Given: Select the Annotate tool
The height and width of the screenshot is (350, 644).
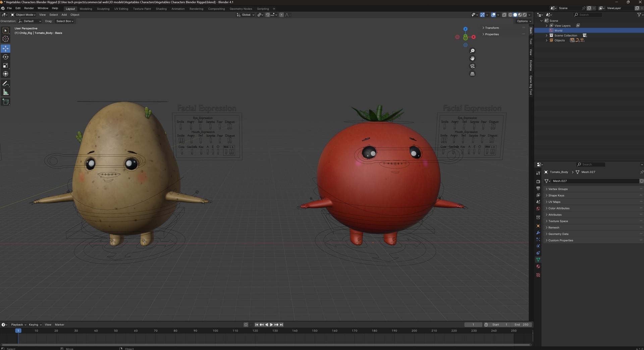Looking at the screenshot, I should (x=6, y=84).
